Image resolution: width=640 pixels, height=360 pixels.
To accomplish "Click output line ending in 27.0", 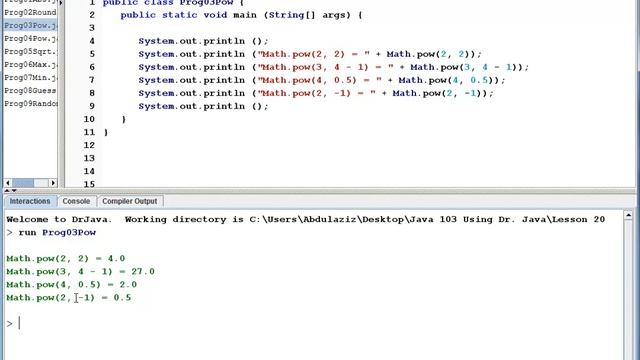I will coord(80,271).
